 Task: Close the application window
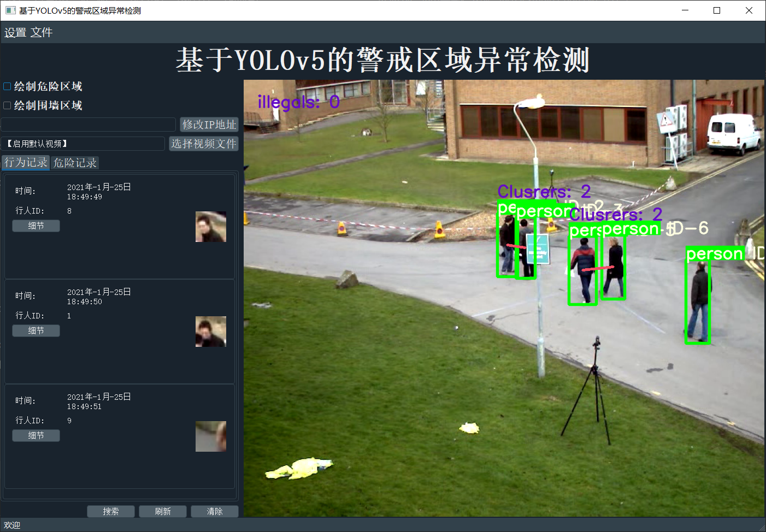749,10
